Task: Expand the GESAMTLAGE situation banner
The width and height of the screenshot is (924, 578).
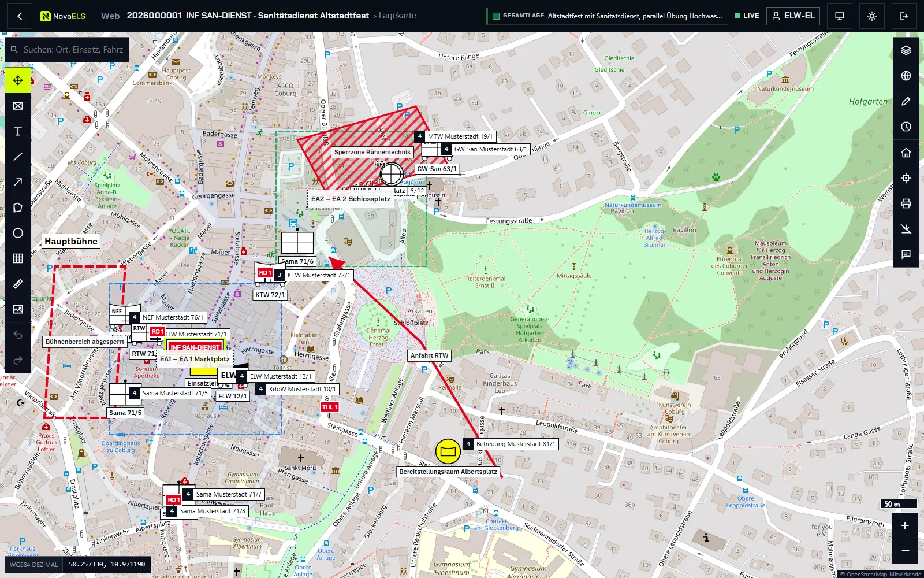Action: pyautogui.click(x=606, y=16)
